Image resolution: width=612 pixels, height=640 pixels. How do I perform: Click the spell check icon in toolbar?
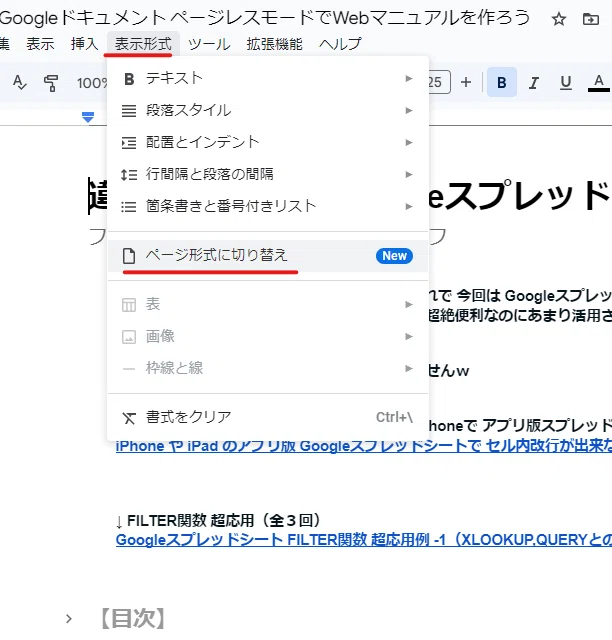(x=20, y=83)
